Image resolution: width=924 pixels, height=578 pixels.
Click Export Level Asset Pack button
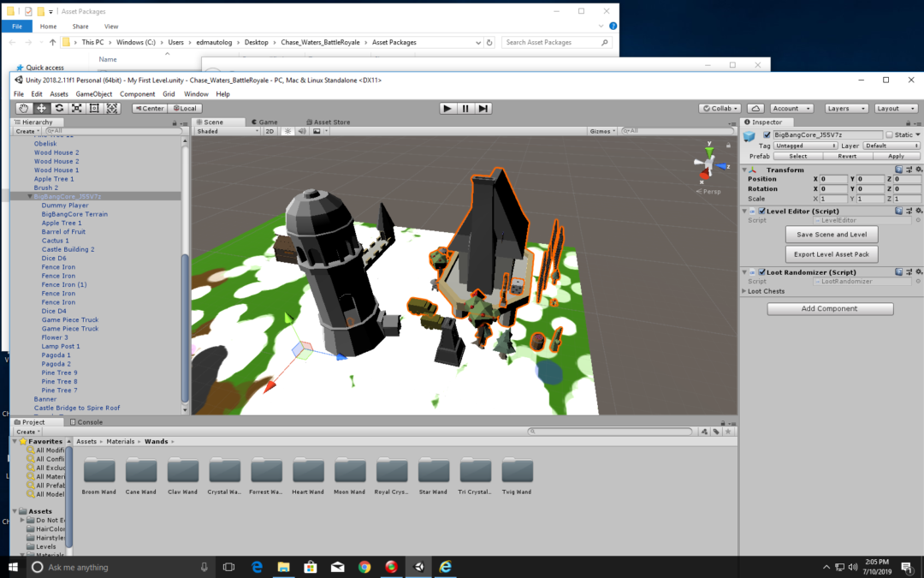click(832, 254)
